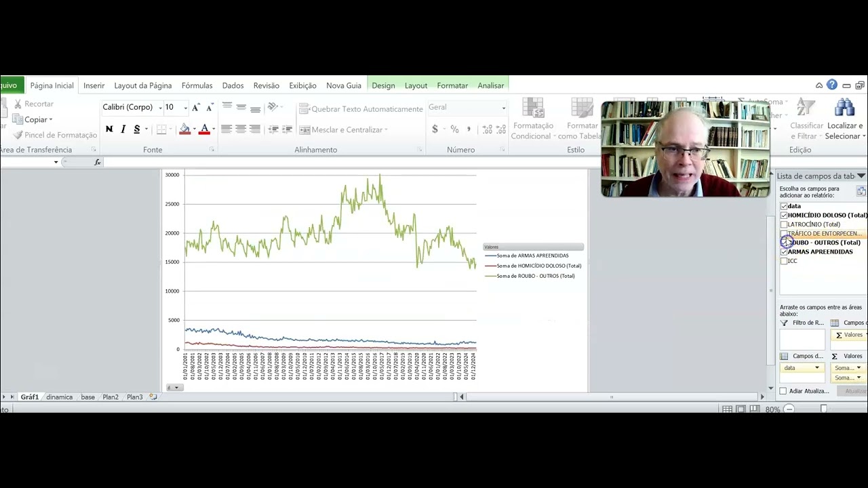
Task: Open chart field button dropdown below axis
Action: click(x=174, y=388)
